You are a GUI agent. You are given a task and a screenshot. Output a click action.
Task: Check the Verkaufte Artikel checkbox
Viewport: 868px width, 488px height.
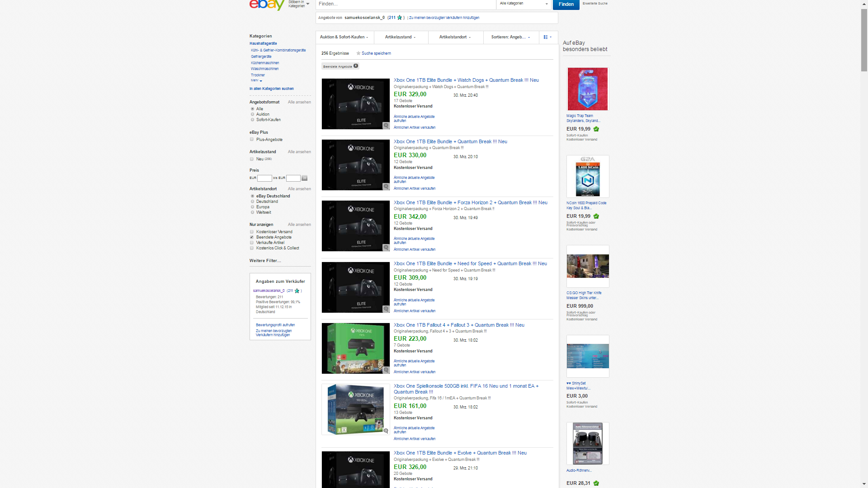252,243
